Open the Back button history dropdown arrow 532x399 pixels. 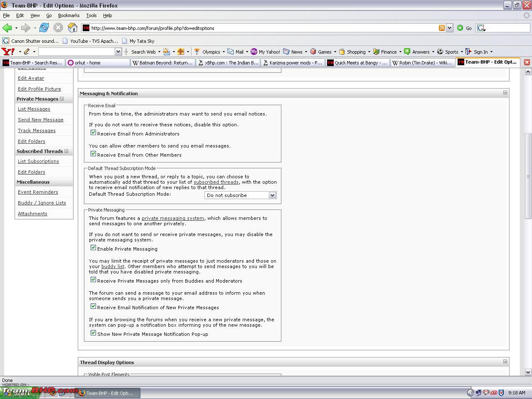click(16, 28)
